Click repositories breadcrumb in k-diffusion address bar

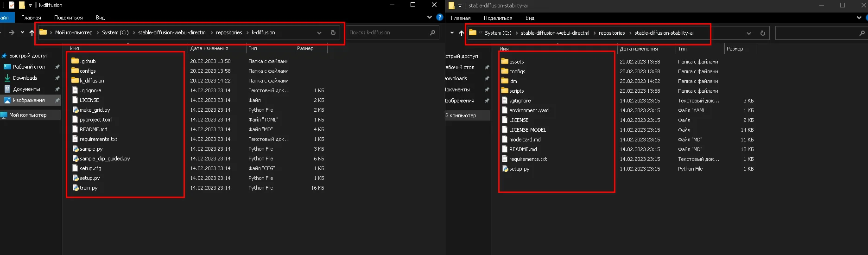point(229,32)
